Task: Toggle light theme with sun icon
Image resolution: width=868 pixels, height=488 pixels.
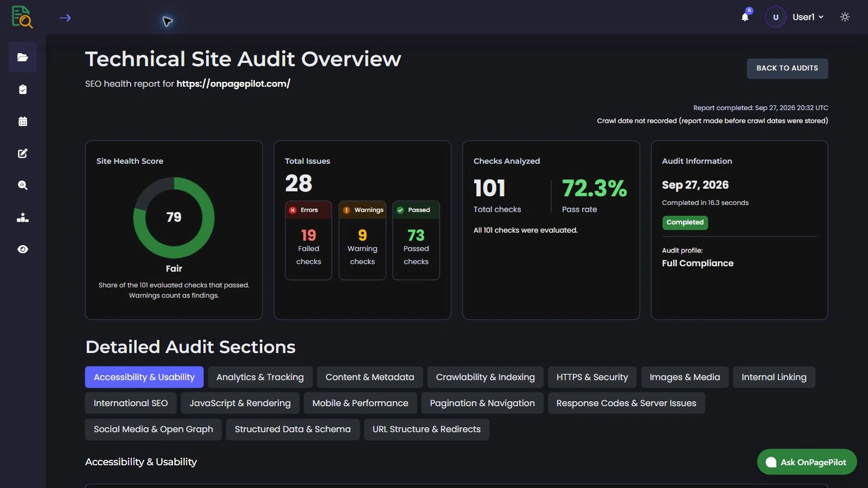Action: (x=845, y=17)
